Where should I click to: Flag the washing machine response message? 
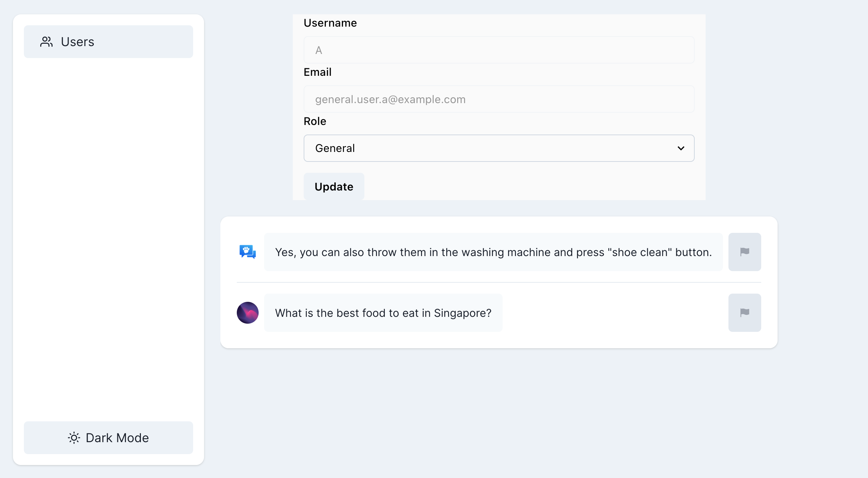coord(744,252)
